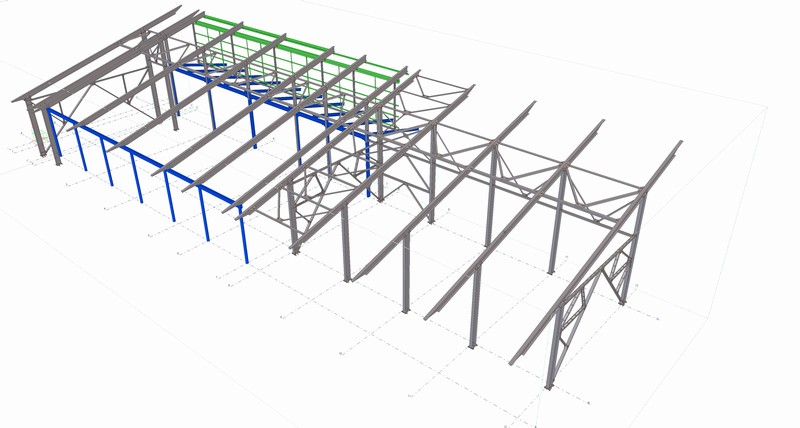Select first gray column right of blue row

click(294, 220)
